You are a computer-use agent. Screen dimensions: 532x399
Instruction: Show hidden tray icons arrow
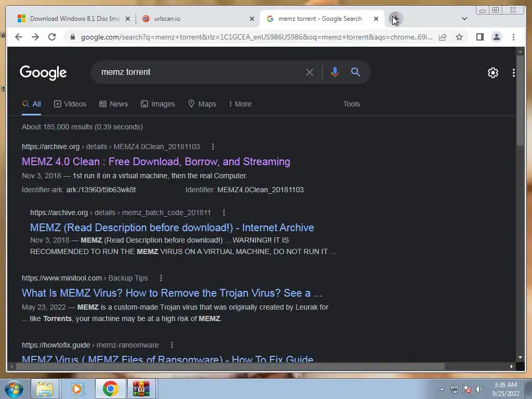tap(442, 389)
